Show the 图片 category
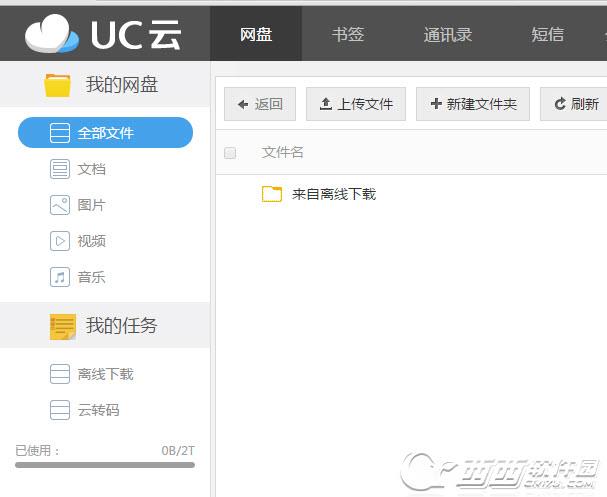607x497 pixels. pos(92,205)
